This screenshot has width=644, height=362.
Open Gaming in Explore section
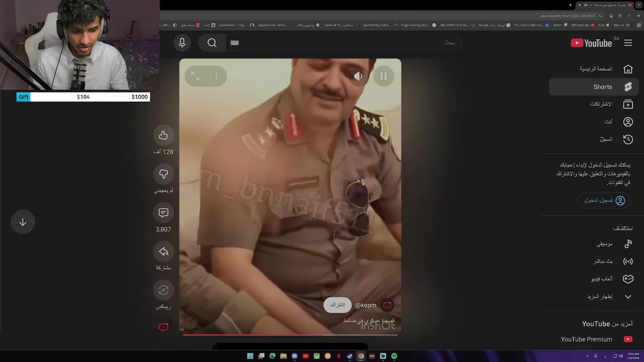pos(594,279)
